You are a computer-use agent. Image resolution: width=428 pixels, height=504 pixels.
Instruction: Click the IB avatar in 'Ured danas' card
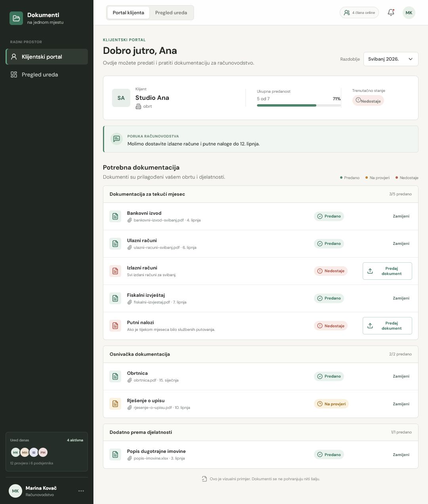34,452
